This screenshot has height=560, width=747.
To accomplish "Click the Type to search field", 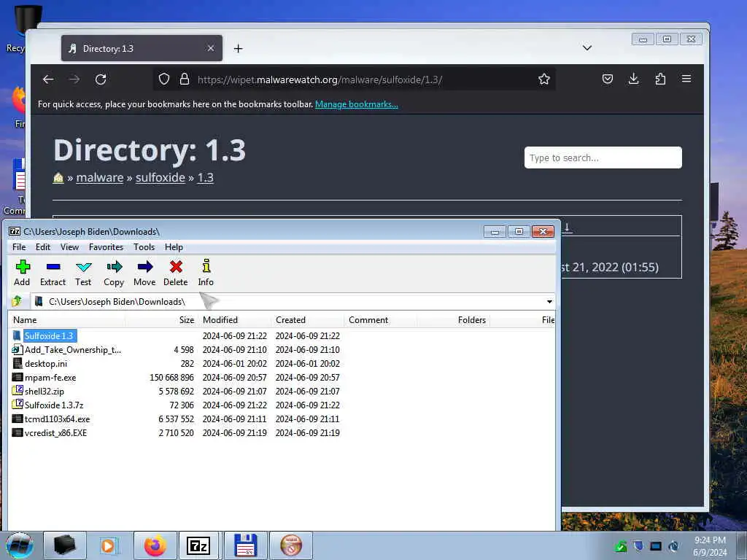I will point(603,157).
